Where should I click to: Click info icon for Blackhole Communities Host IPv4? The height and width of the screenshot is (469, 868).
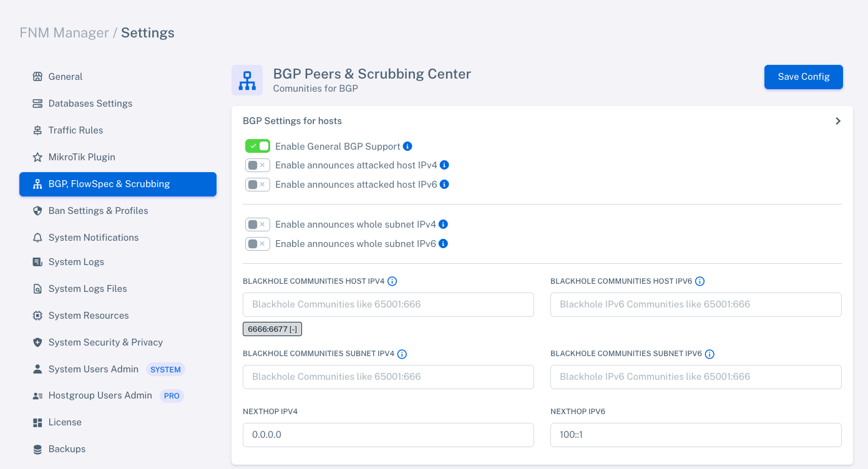[x=392, y=281]
